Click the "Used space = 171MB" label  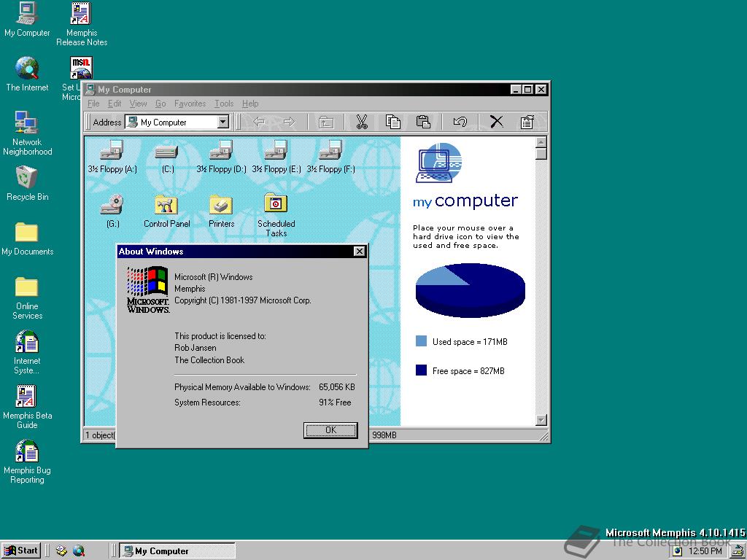tap(470, 341)
